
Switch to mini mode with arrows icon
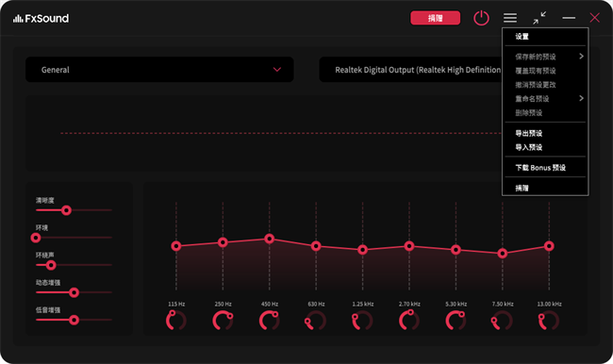click(539, 18)
